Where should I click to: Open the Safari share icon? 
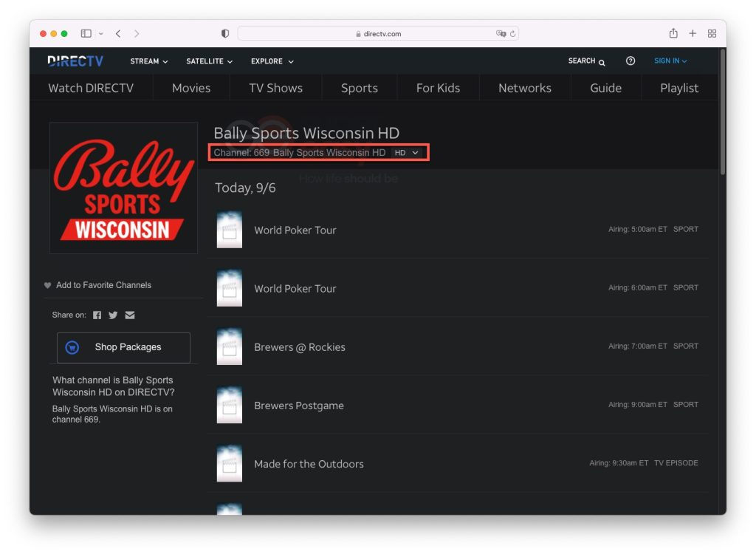tap(673, 33)
